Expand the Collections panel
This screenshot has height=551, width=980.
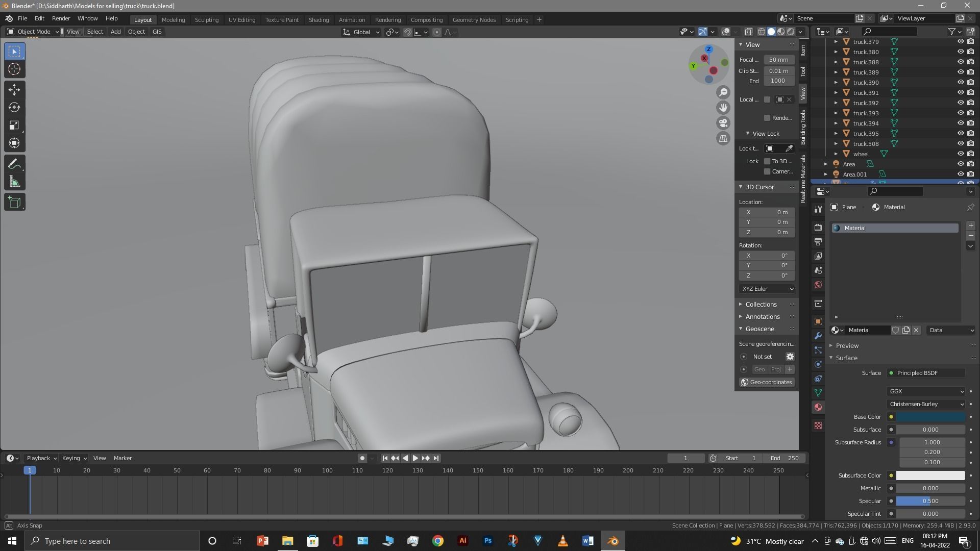(761, 304)
